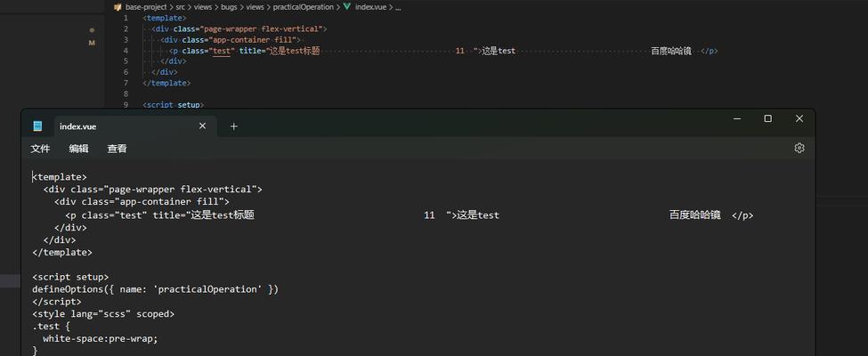This screenshot has width=868, height=356.
Task: Click base-project in VS Code breadcrumb
Action: (146, 7)
